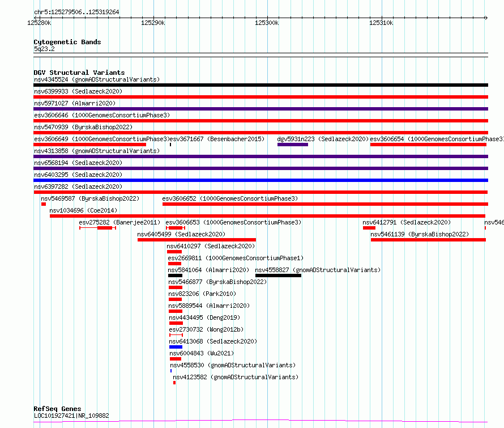Click nsv6568194 Sedlazeck2020 label

78,163
